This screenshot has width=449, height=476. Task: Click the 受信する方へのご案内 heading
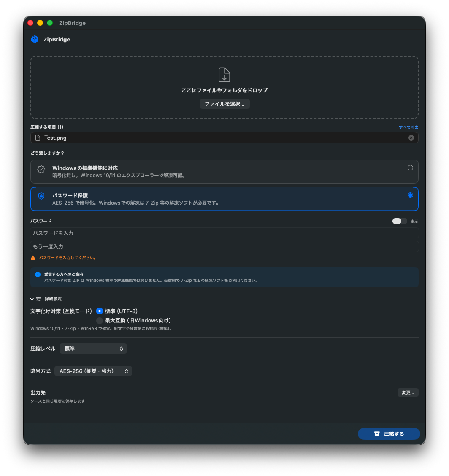(x=64, y=274)
